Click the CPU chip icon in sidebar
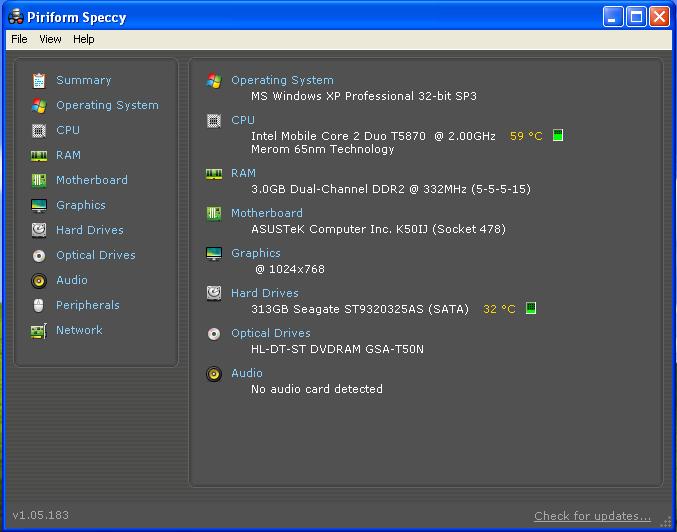This screenshot has height=532, width=677. (x=39, y=130)
